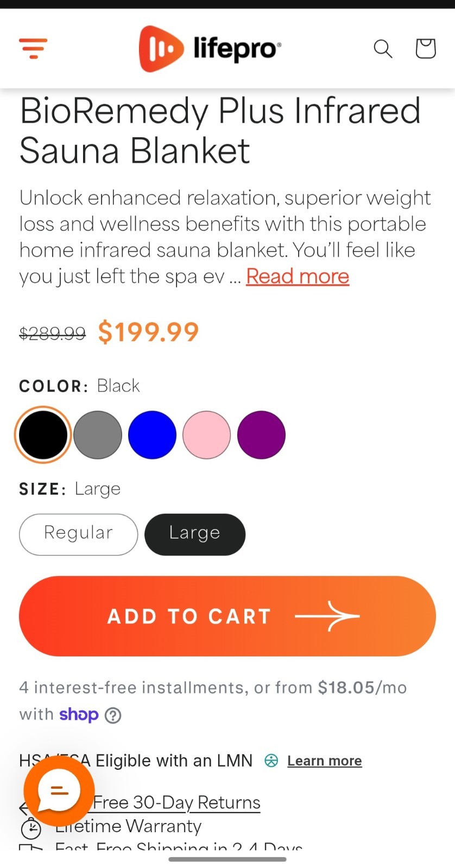Open the Learn more HSA/FSA link

tap(325, 761)
